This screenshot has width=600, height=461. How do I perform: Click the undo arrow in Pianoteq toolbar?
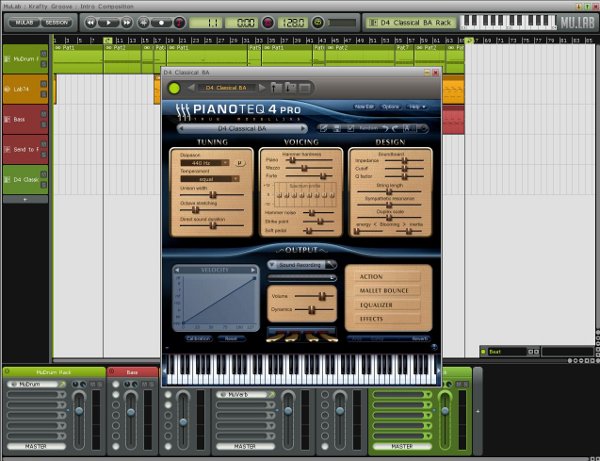click(x=386, y=129)
